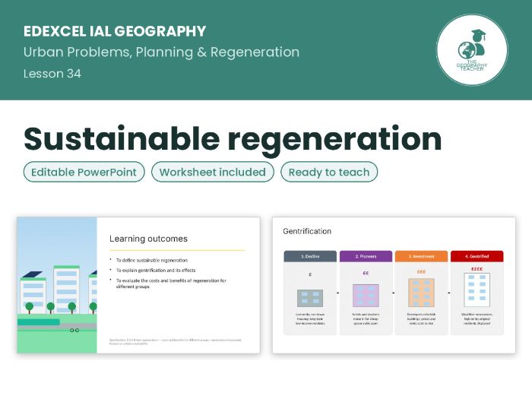Click the Ready to teach badge
Viewport: 532px width, 399px height.
329,172
